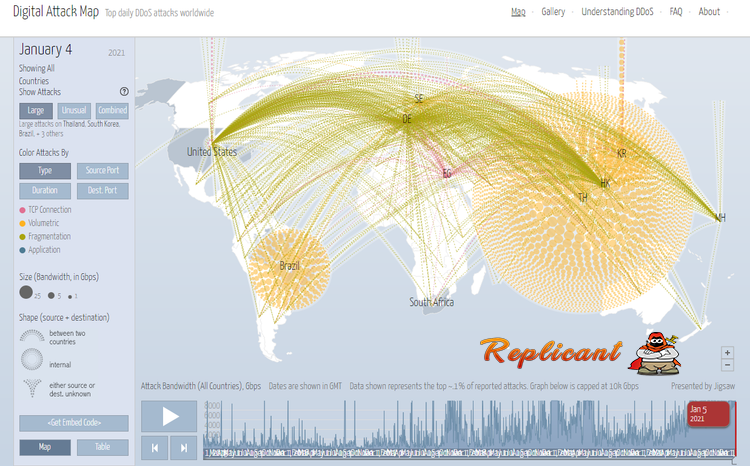This screenshot has width=750, height=466.
Task: Open the Show Attacks help question mark
Action: point(124,91)
